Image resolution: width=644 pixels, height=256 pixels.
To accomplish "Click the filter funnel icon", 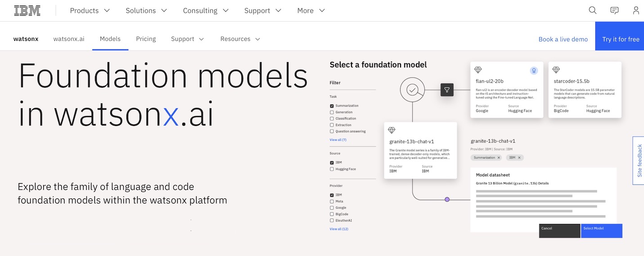I will [447, 90].
